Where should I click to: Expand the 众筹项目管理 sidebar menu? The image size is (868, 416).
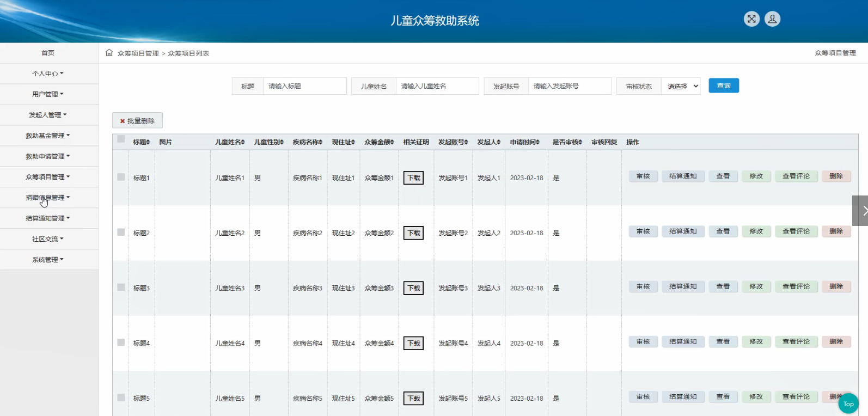click(48, 177)
